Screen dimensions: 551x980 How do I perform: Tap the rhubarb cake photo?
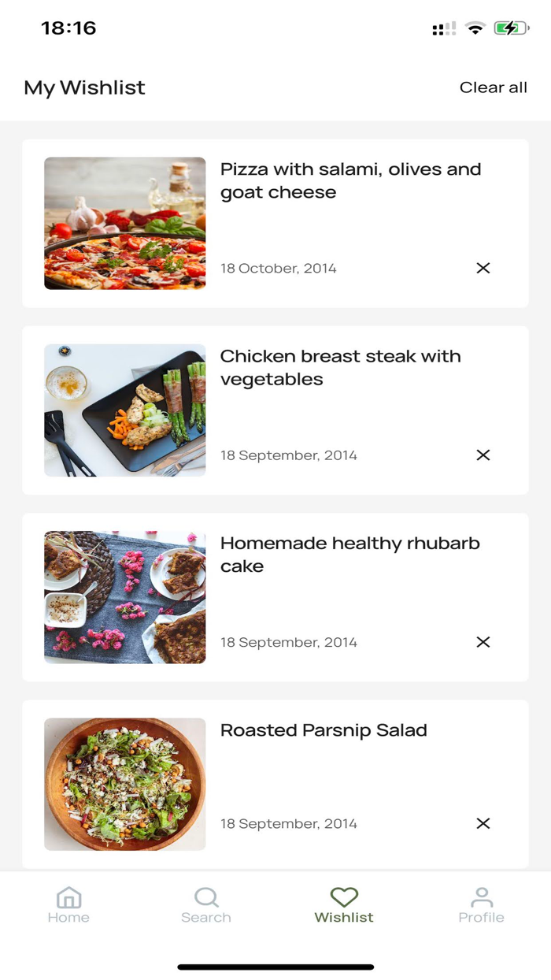tap(125, 596)
